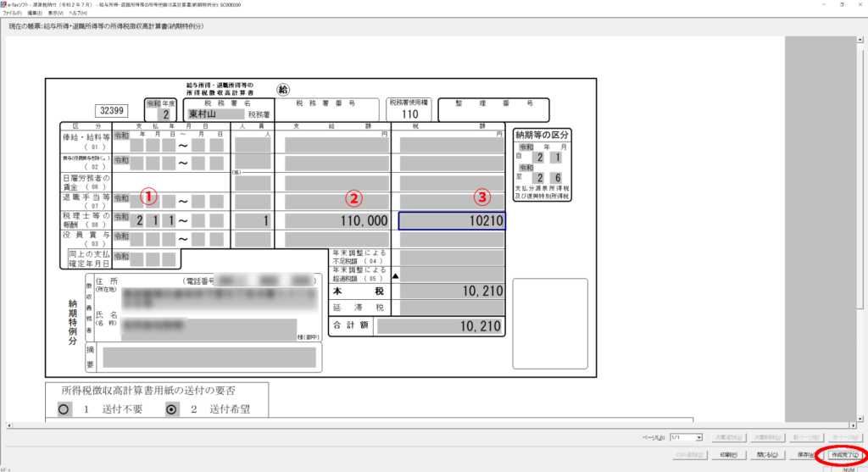
Task: Click the e-Tax application icon in title bar
Action: [5, 4]
